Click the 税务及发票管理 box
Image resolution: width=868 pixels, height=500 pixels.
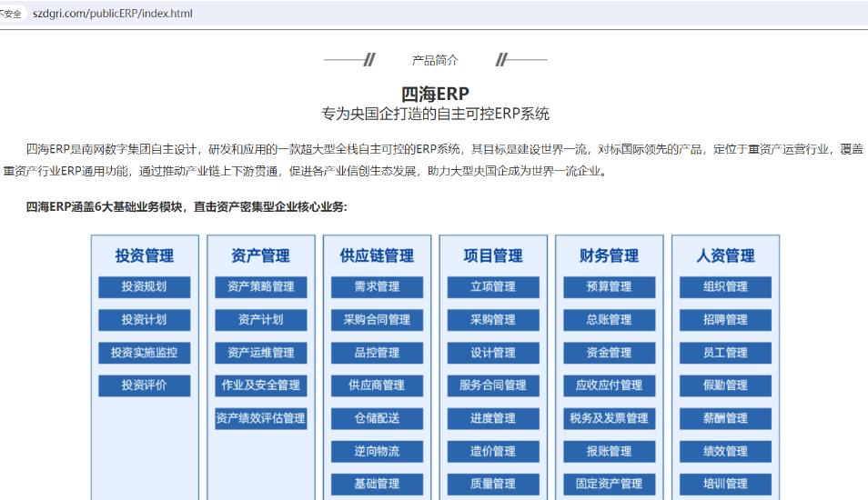coord(609,419)
